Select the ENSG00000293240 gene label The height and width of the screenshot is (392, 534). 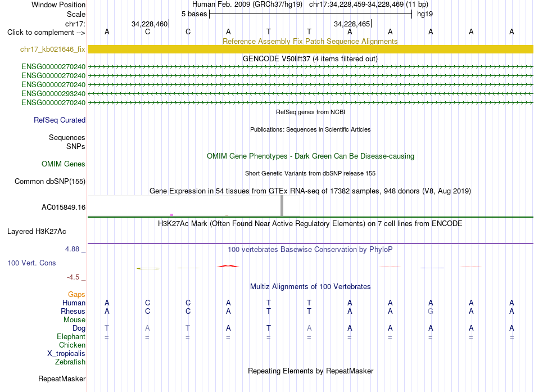(53, 93)
